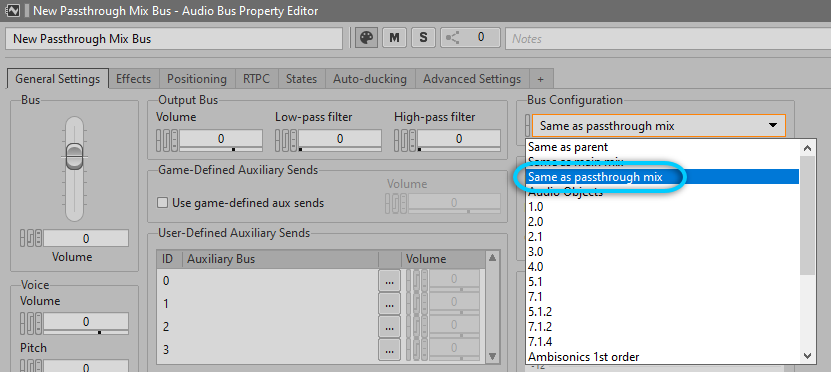The image size is (831, 372).
Task: Solo the bus with S button
Action: [x=423, y=38]
